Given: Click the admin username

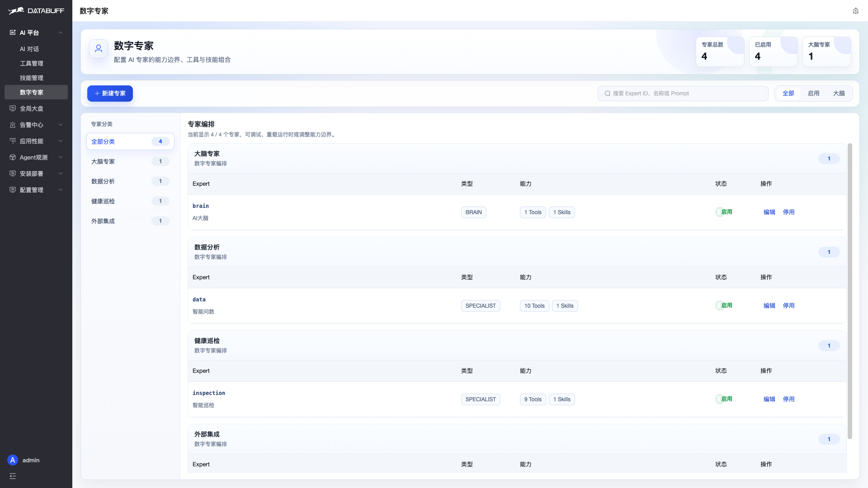Looking at the screenshot, I should click(x=31, y=460).
